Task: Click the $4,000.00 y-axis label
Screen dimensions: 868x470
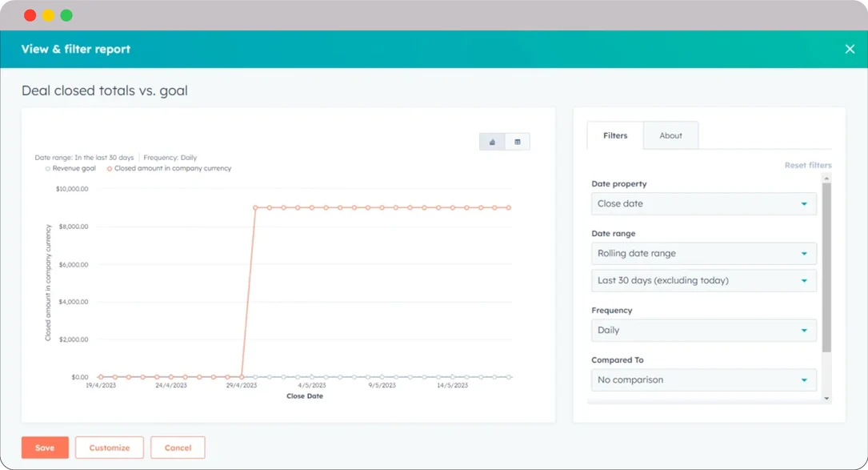Action: pos(74,302)
